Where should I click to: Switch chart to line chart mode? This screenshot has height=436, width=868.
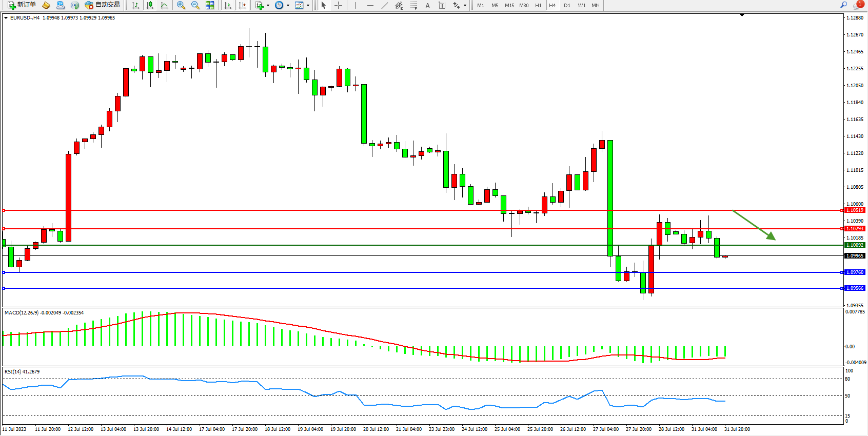point(164,5)
